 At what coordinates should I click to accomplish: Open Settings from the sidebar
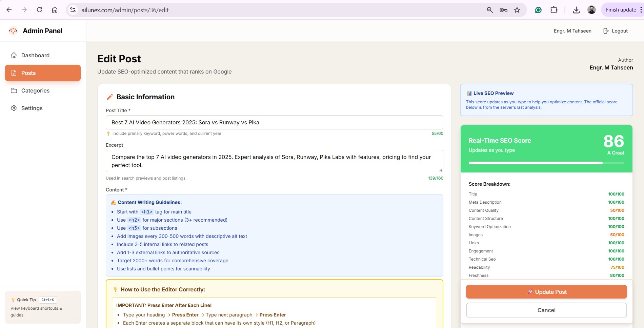(32, 108)
